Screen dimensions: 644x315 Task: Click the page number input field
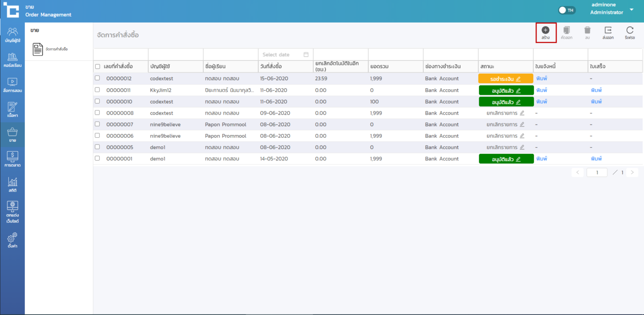597,172
